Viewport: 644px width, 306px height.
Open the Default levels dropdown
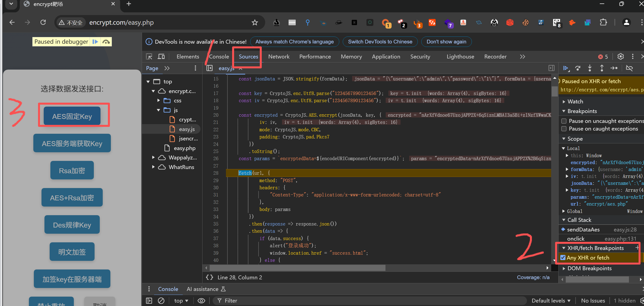point(551,301)
